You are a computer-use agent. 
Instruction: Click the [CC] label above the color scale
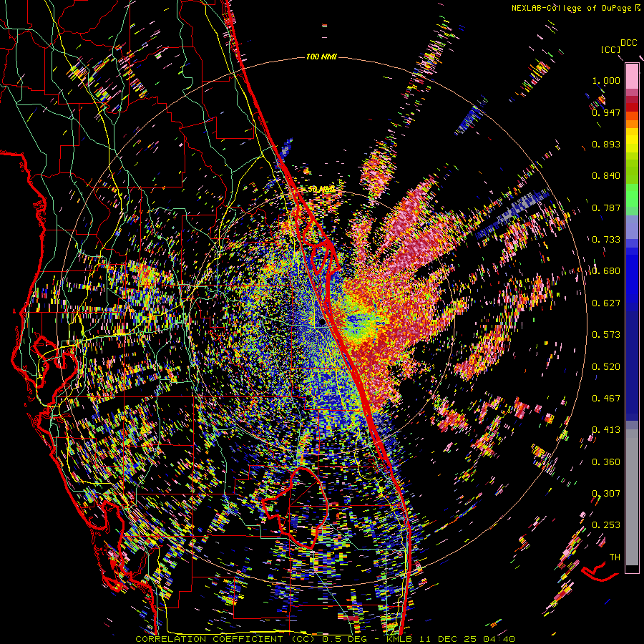[x=610, y=49]
